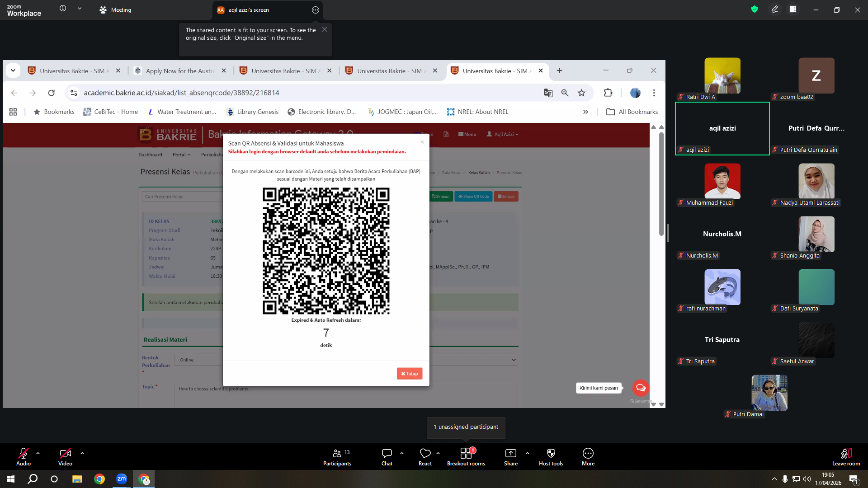This screenshot has height=488, width=868.
Task: Click Leave room
Action: 846,456
